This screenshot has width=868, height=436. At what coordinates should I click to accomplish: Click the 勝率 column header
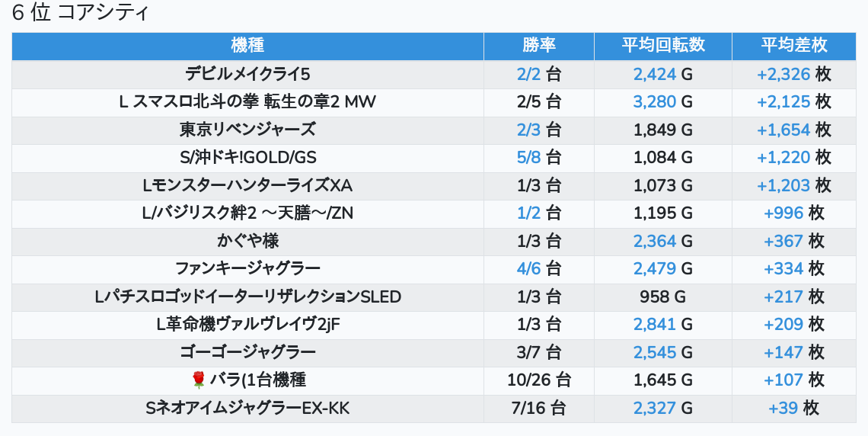[539, 46]
